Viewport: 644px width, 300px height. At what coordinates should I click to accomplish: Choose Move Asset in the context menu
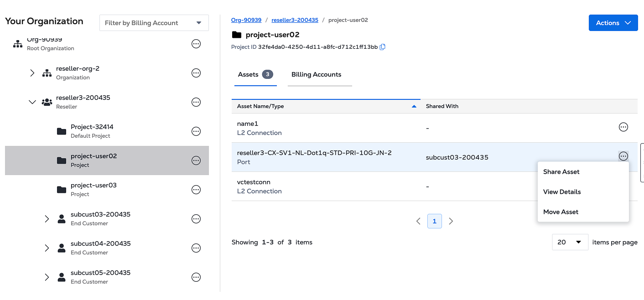pyautogui.click(x=561, y=212)
